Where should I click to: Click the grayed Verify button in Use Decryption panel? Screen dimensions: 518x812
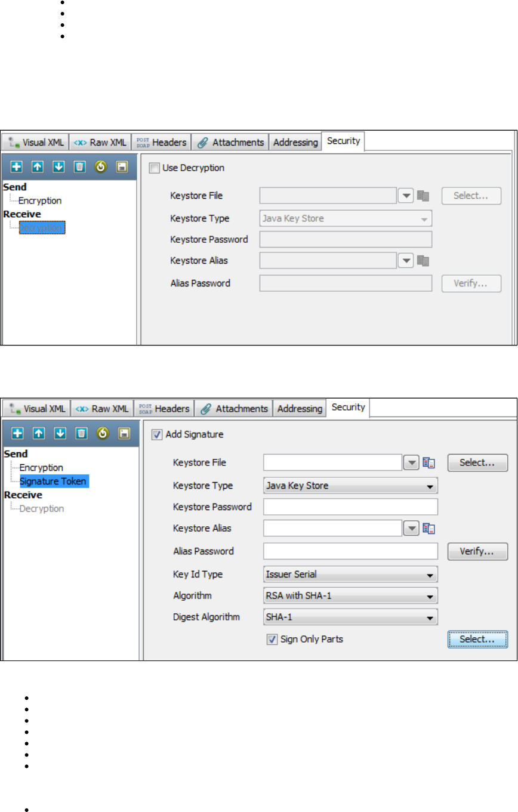(471, 283)
